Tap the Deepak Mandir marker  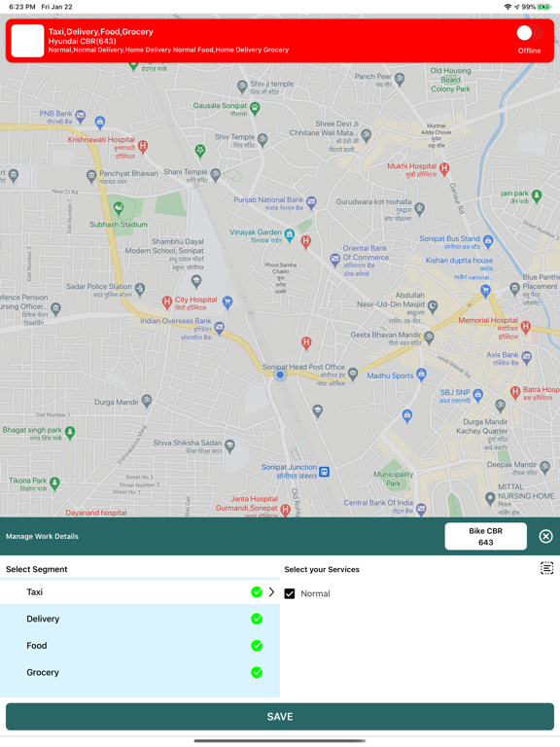pos(544,467)
